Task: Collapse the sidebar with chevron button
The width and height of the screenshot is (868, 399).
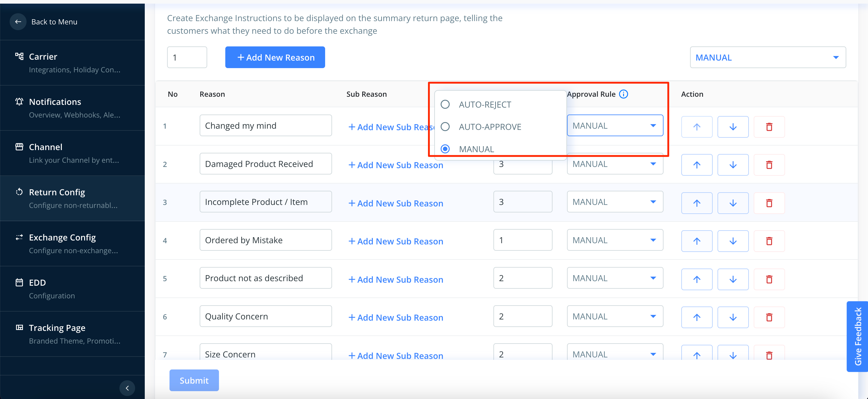Action: point(127,388)
